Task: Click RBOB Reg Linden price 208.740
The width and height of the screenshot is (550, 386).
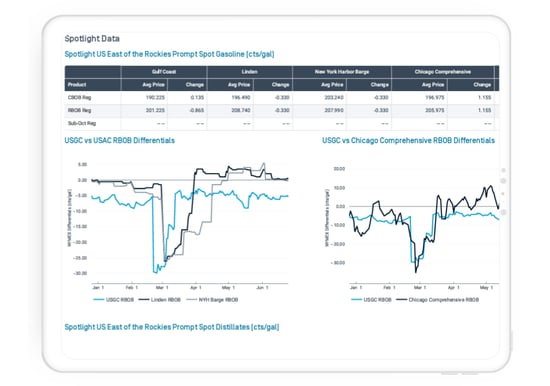Action: coord(241,110)
